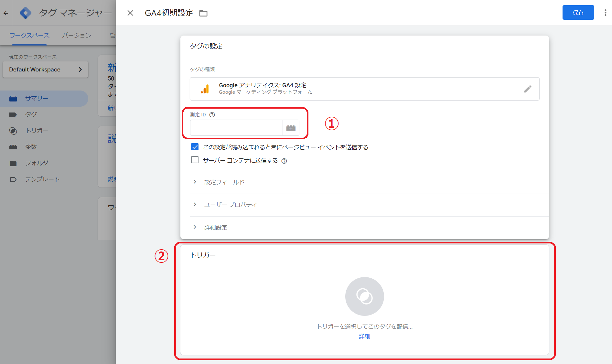Image resolution: width=612 pixels, height=364 pixels.
Task: Uncheck the send page view event checkbox
Action: click(x=195, y=147)
